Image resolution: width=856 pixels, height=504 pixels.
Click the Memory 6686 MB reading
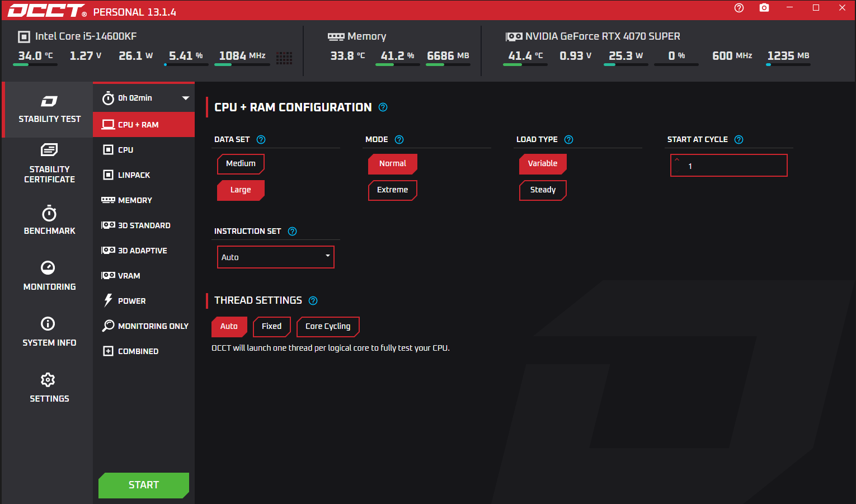pyautogui.click(x=448, y=56)
